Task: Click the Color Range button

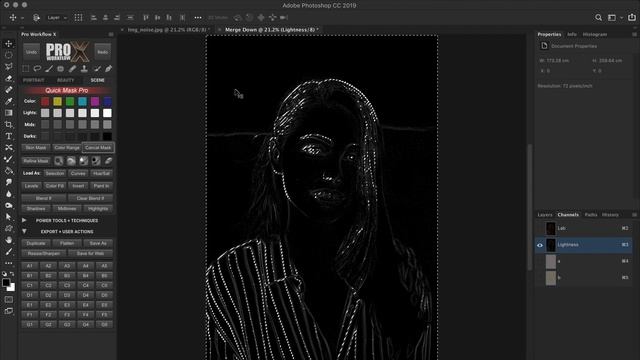Action: (x=67, y=148)
